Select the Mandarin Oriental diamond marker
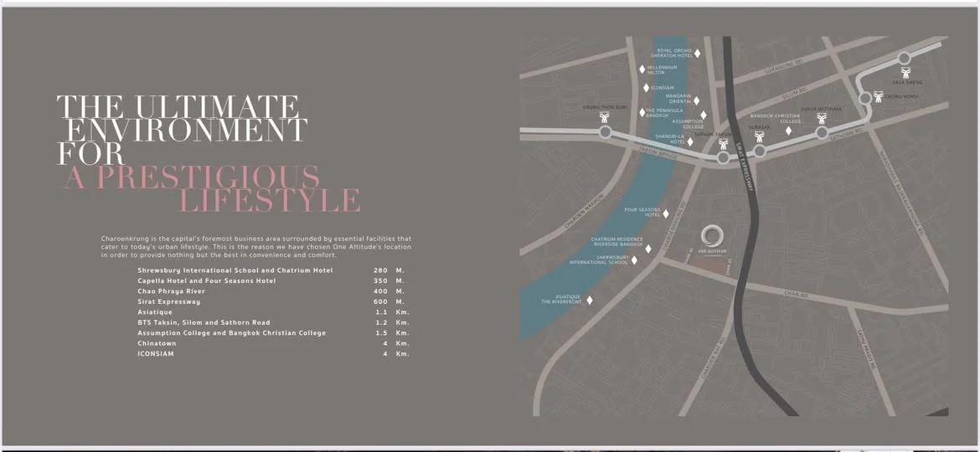980x452 pixels. pos(696,100)
